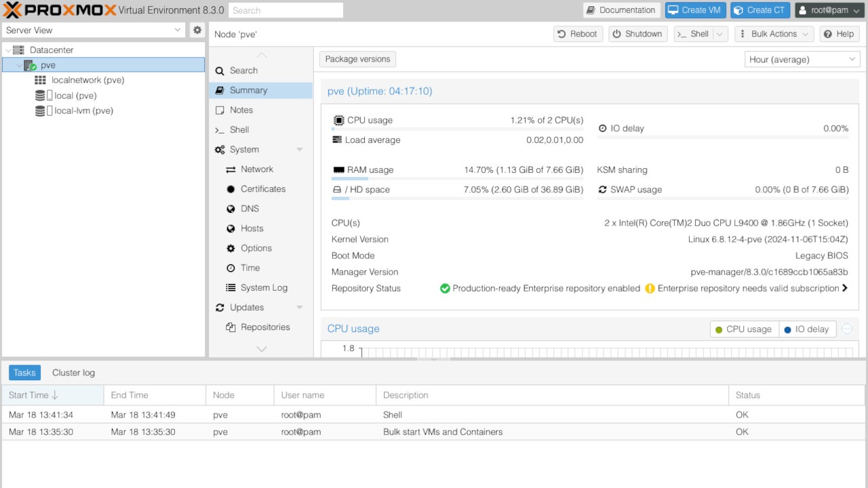The height and width of the screenshot is (488, 868).
Task: Toggle IO delay series in chart legend
Action: pyautogui.click(x=807, y=329)
